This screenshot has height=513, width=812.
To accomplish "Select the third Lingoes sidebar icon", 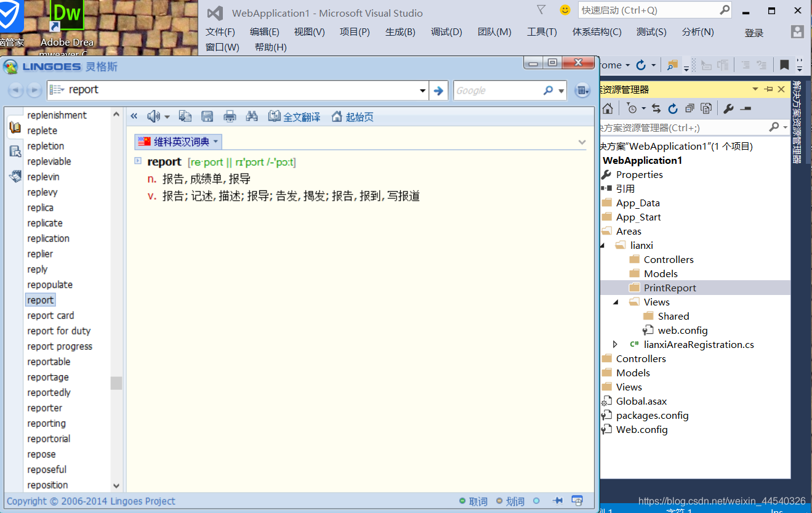I will 15,176.
